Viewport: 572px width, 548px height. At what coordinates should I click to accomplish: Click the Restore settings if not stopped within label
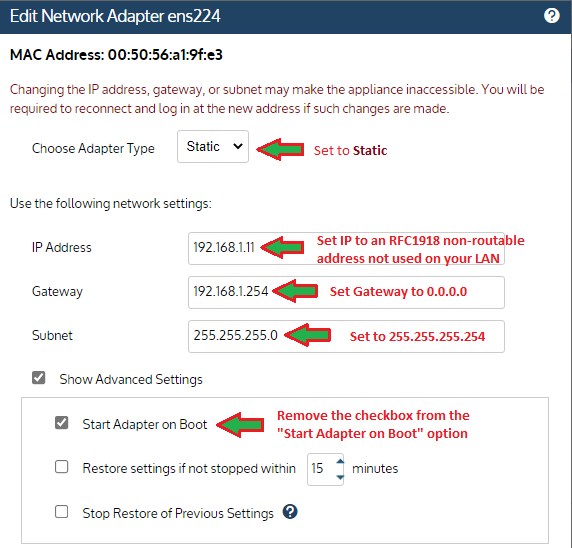pos(189,468)
